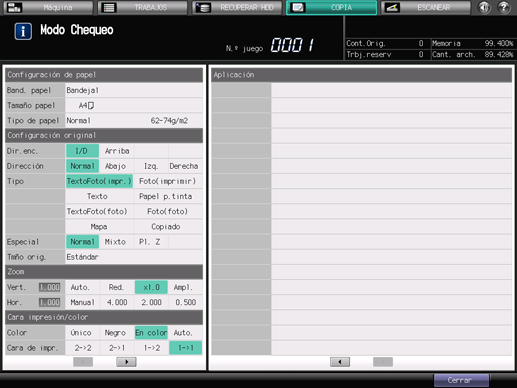Click the Modo Chequeo info icon
The width and height of the screenshot is (517, 388).
[x=23, y=31]
